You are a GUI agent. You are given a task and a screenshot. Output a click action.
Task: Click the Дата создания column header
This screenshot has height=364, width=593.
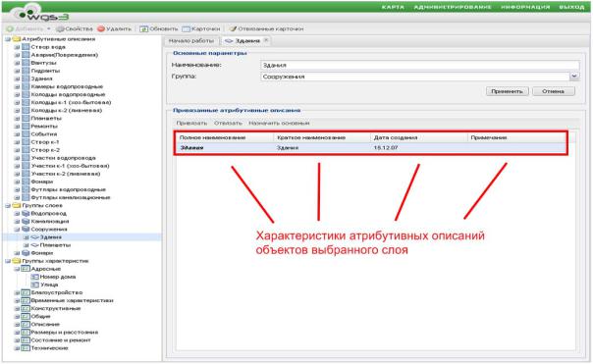[x=419, y=137]
